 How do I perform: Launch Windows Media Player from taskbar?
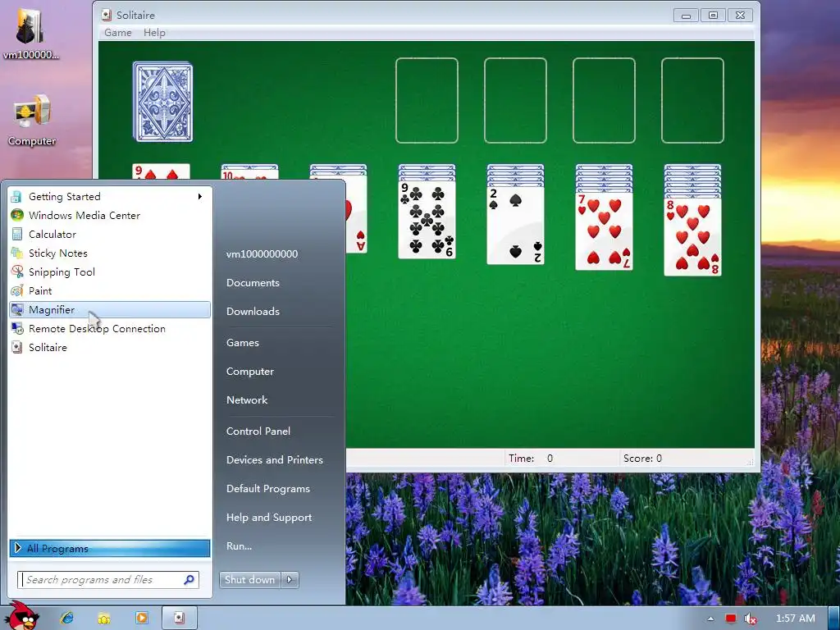point(142,619)
